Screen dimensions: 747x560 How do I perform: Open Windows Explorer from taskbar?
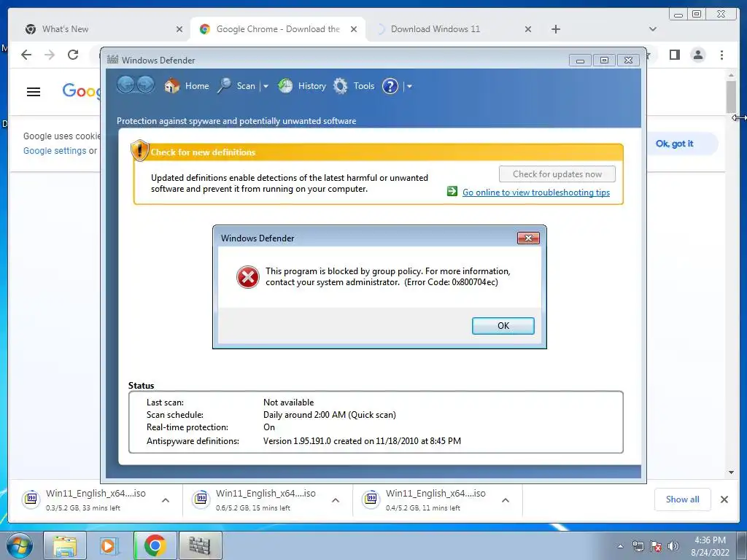(65, 545)
